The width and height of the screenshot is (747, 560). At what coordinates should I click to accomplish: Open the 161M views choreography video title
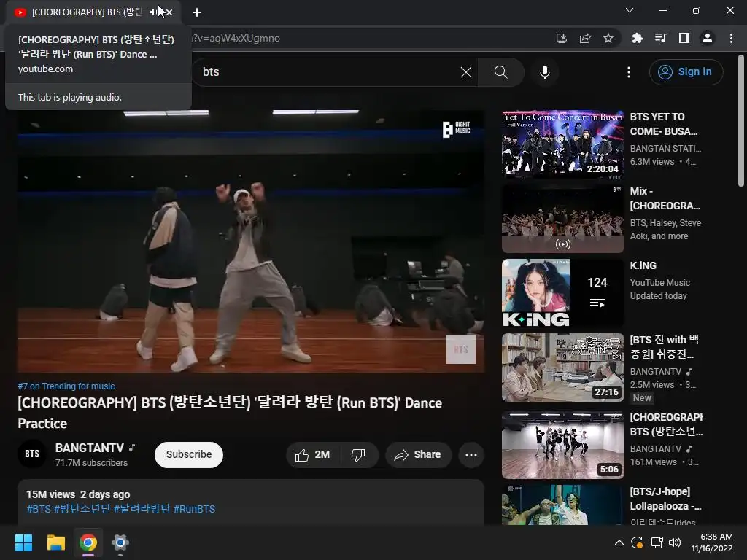(667, 424)
